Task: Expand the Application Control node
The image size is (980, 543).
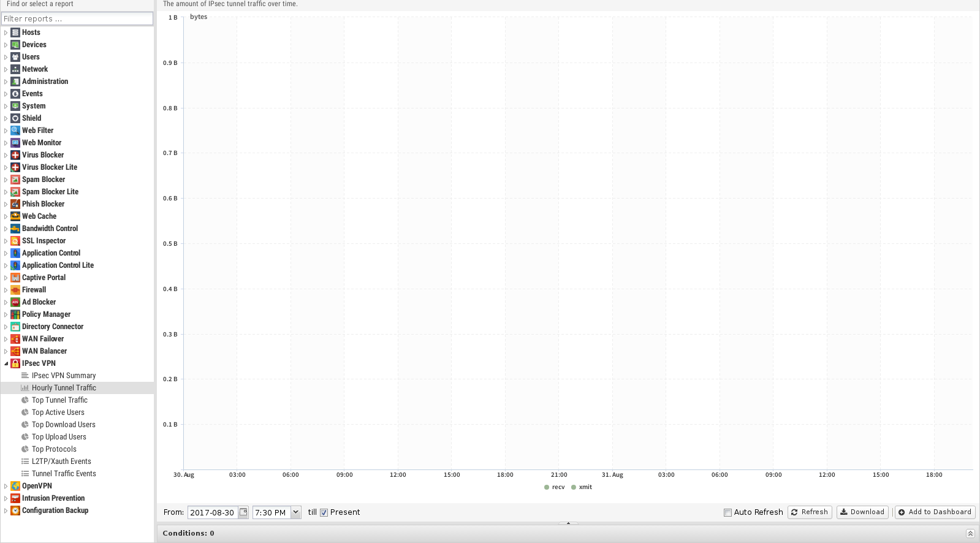Action: point(6,253)
